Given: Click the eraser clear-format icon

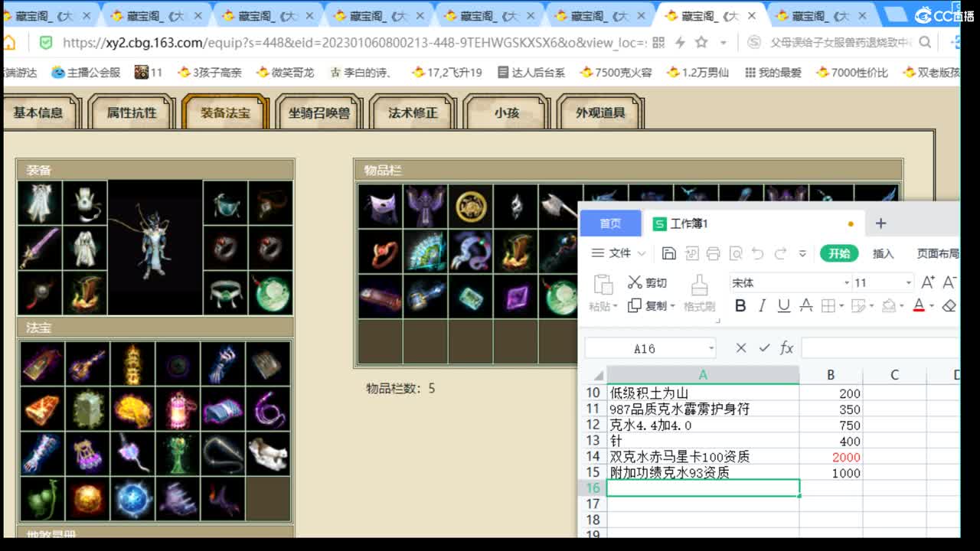Looking at the screenshot, I should point(949,306).
